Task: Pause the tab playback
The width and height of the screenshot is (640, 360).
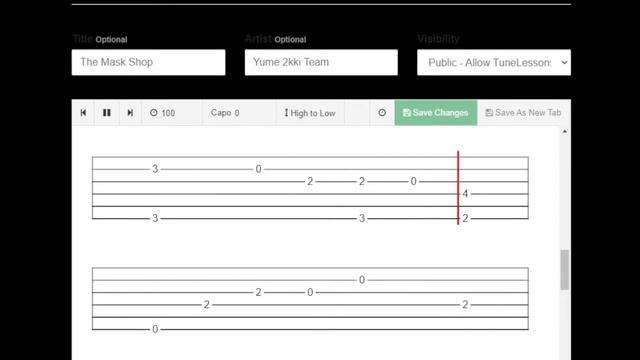Action: [x=107, y=113]
